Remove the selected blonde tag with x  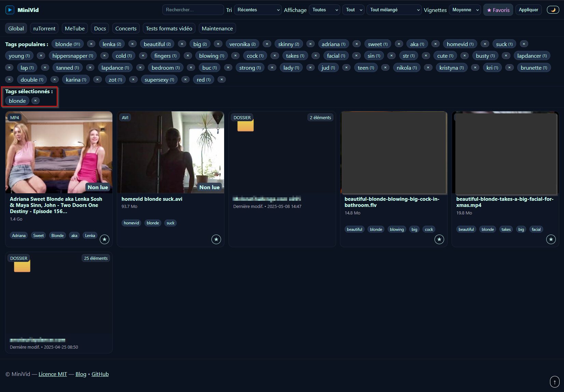tap(36, 101)
